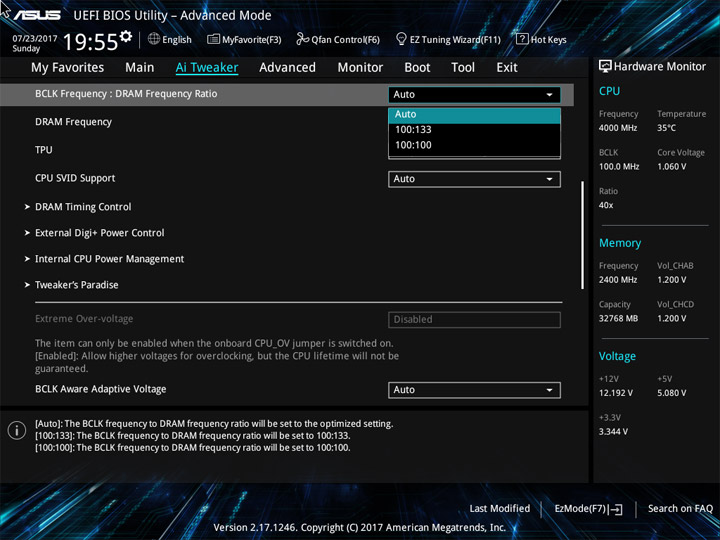This screenshot has width=720, height=540.
Task: Open MyFavorite(F3) list icon
Action: tap(213, 39)
